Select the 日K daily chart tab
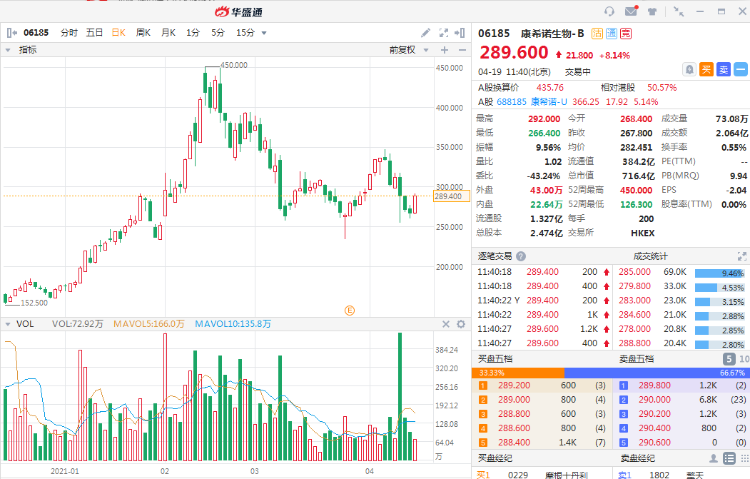The image size is (750, 479). 119,33
